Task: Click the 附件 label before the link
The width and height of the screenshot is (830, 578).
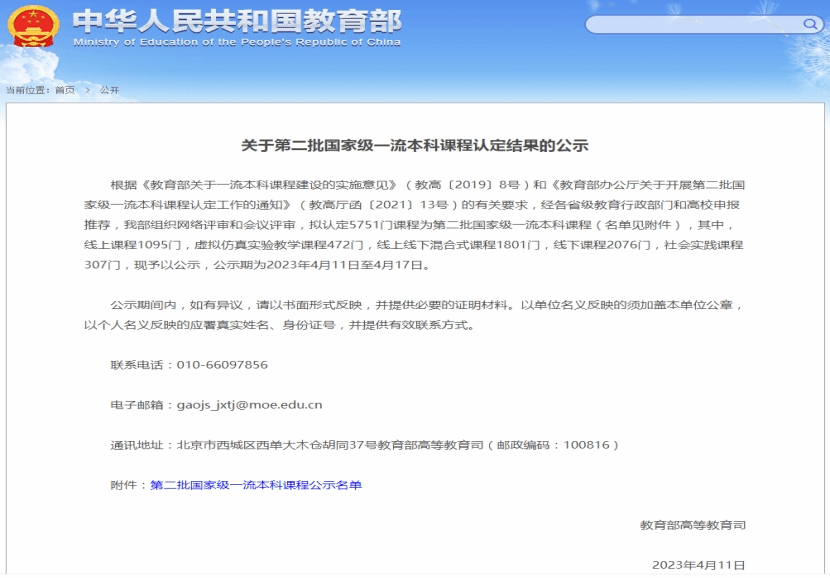Action: [129, 485]
